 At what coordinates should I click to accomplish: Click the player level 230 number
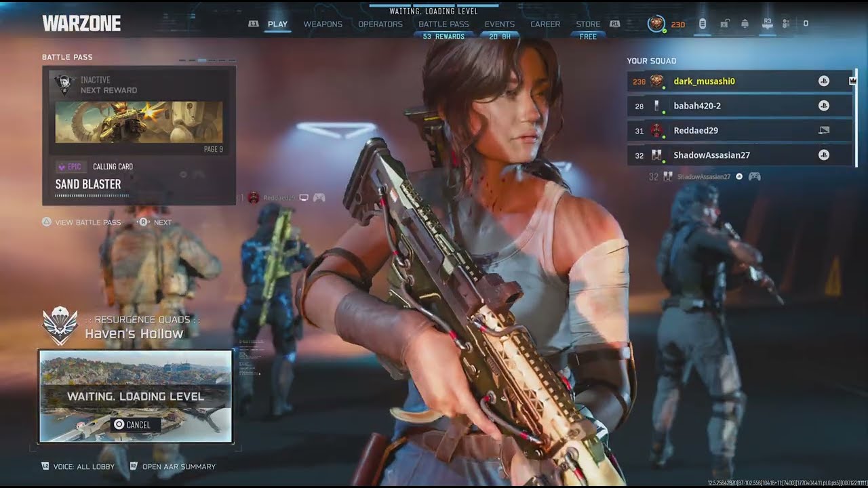coord(677,25)
